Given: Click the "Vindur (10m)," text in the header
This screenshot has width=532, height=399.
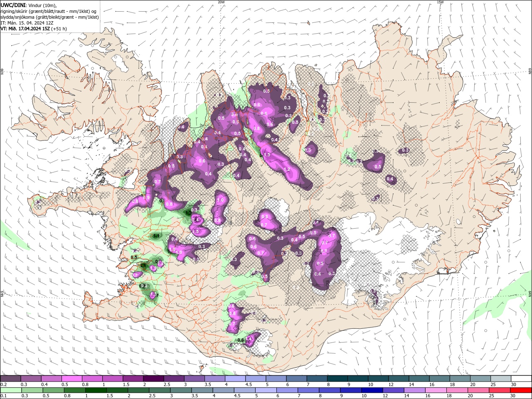Looking at the screenshot, I should (42, 5).
